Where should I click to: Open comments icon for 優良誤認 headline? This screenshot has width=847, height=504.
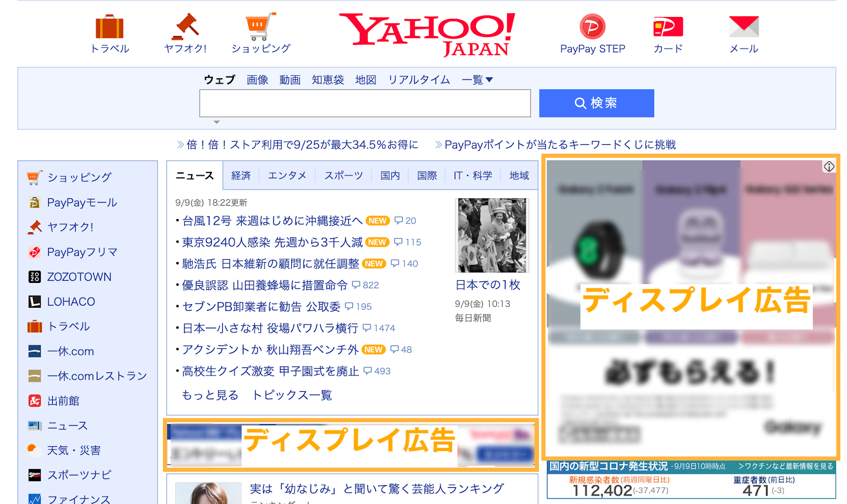coord(356,285)
